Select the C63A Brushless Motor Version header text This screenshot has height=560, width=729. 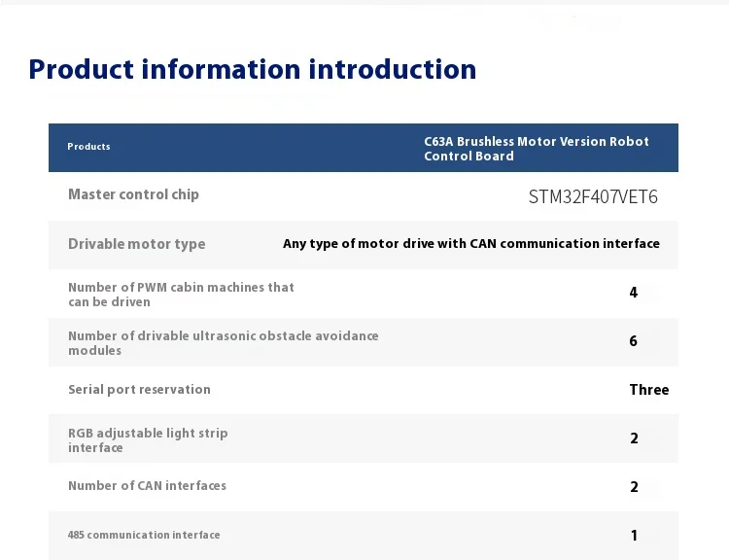(x=536, y=149)
